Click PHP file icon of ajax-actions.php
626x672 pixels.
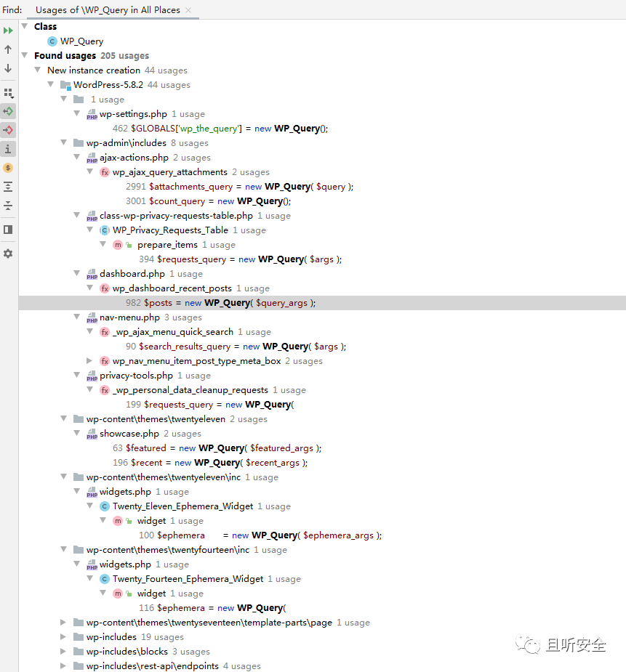click(92, 158)
